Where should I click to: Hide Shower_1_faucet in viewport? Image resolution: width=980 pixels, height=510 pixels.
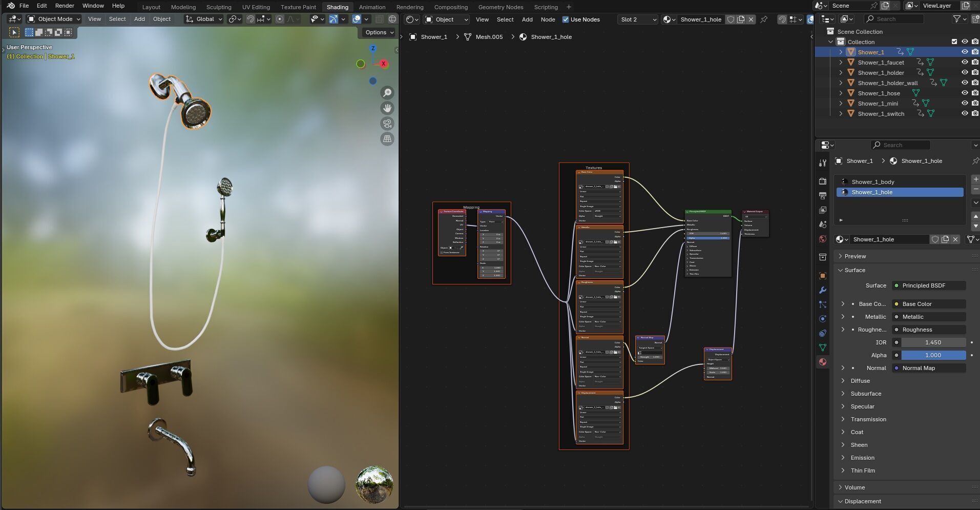(965, 62)
